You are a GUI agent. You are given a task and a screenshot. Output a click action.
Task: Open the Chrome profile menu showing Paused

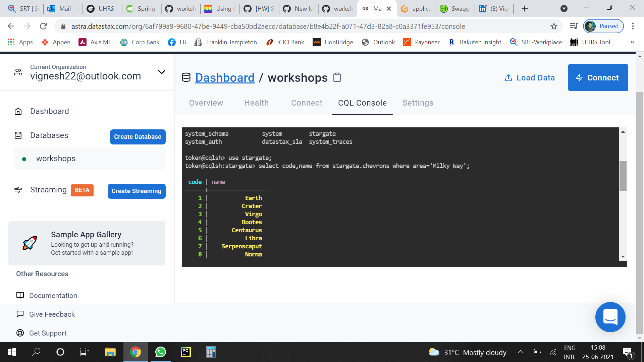tap(603, 26)
